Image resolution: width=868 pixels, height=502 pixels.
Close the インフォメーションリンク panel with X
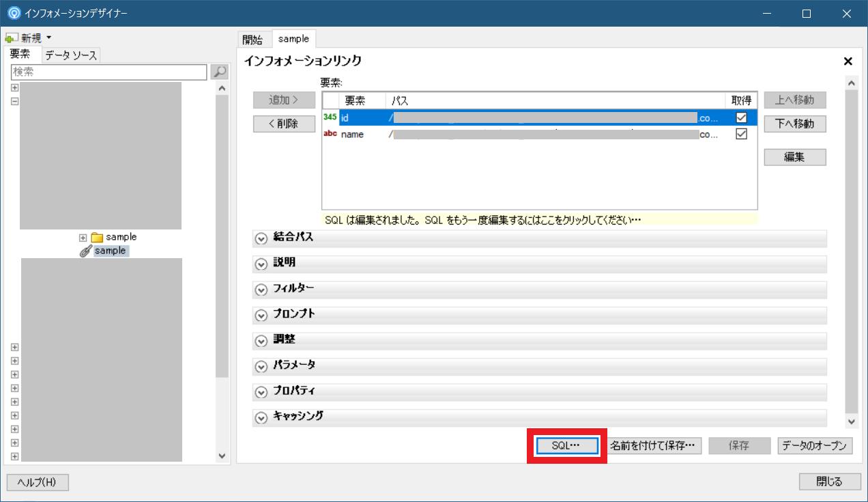[x=848, y=61]
